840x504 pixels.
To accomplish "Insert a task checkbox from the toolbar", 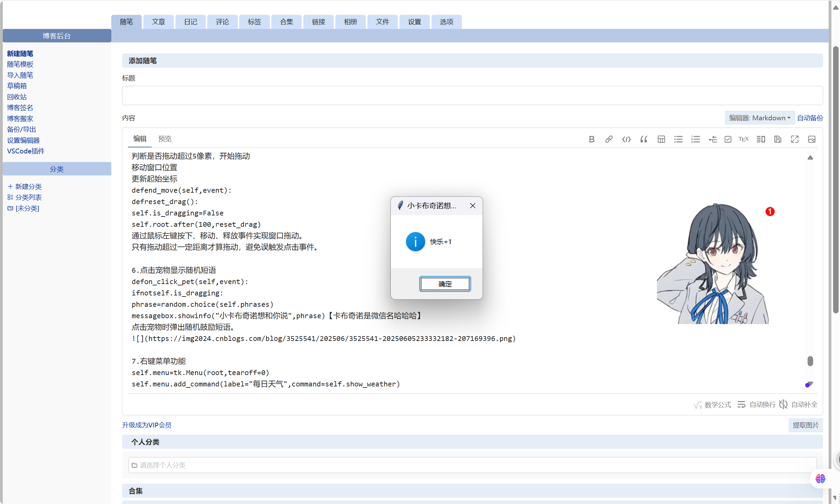I will coord(728,139).
